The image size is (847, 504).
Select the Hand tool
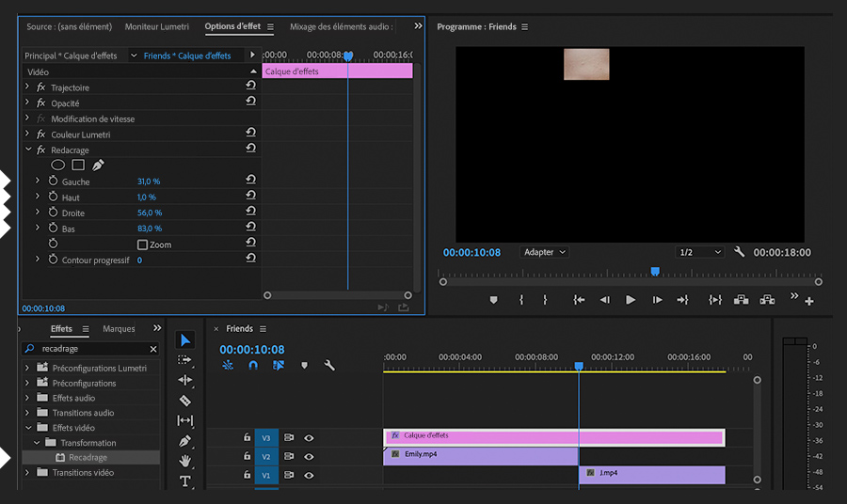point(185,461)
